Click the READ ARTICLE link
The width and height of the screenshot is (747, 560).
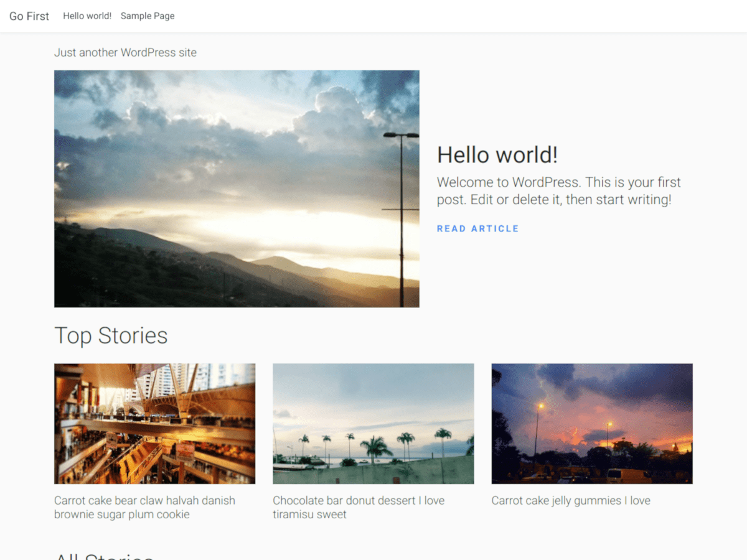click(x=477, y=228)
